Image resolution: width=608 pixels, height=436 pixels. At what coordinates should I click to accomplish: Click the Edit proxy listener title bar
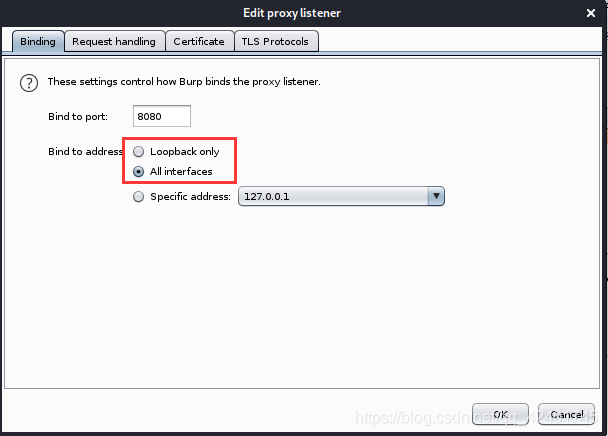(x=292, y=13)
